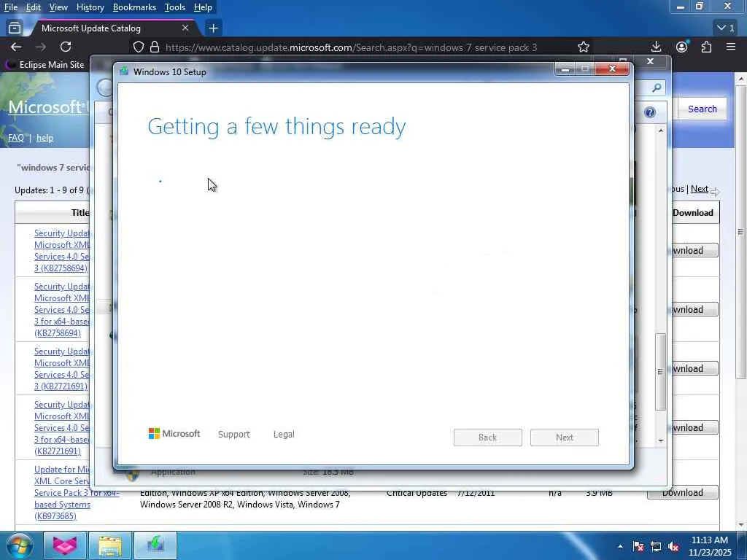Image resolution: width=747 pixels, height=560 pixels.
Task: Open the Bookmarks menu
Action: 134,7
